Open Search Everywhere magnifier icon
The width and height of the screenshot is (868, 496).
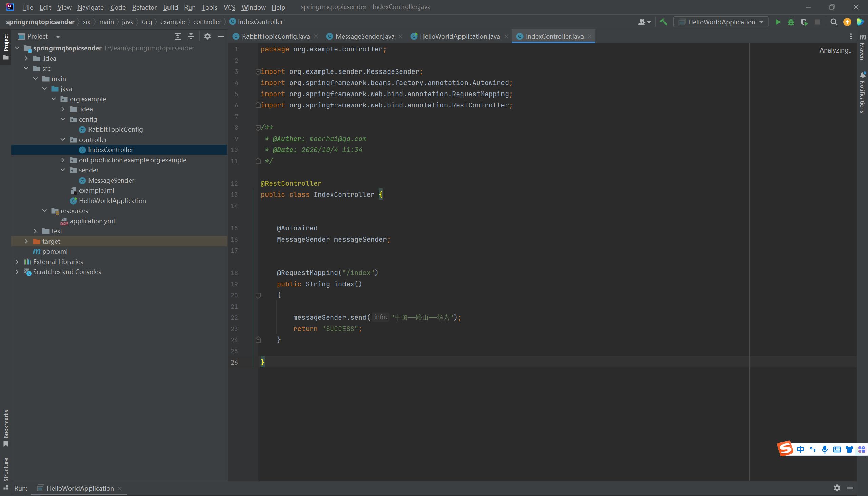coord(834,22)
